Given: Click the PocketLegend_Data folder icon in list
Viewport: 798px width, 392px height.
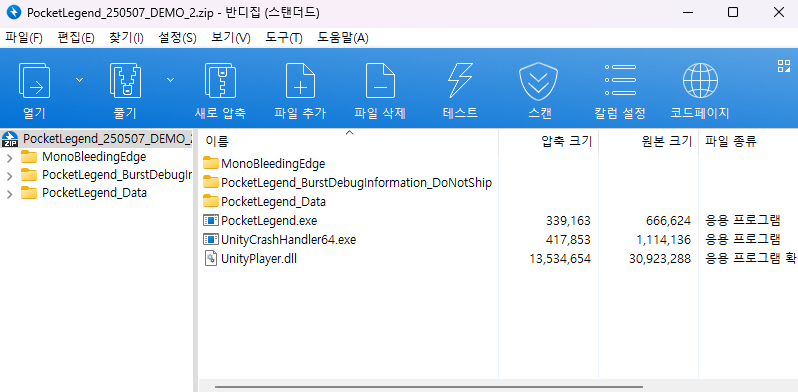Looking at the screenshot, I should coord(211,201).
